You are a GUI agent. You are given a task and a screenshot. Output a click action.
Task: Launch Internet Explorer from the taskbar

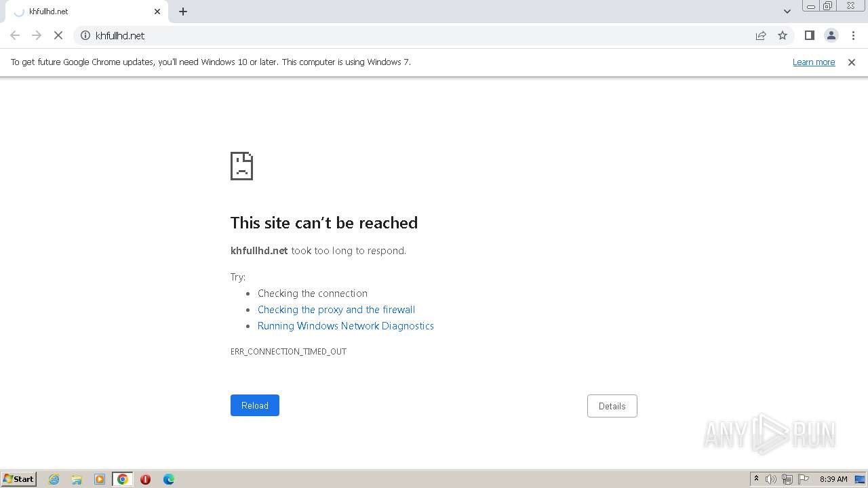[54, 479]
